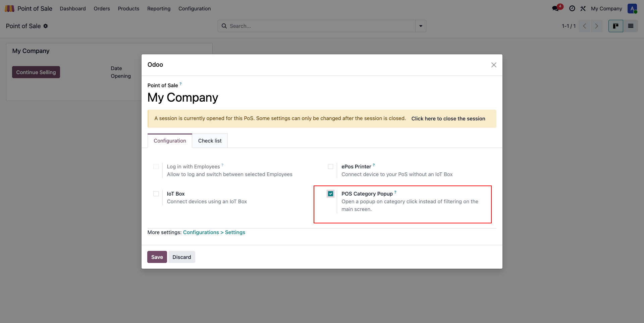The height and width of the screenshot is (323, 644).
Task: Open the Dashboard menu
Action: [x=73, y=8]
